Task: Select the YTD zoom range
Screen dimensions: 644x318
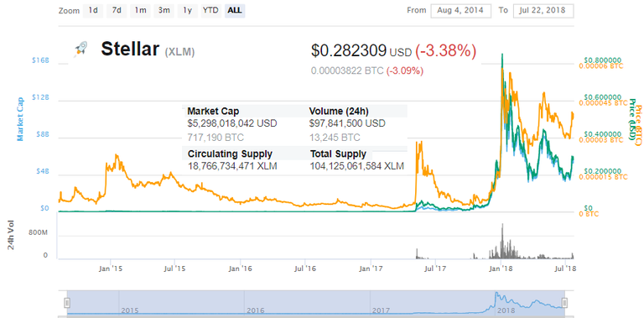Action: (211, 11)
